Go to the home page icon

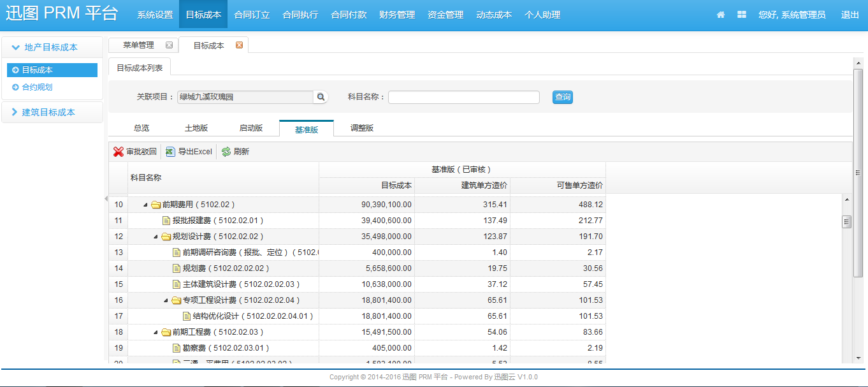721,15
